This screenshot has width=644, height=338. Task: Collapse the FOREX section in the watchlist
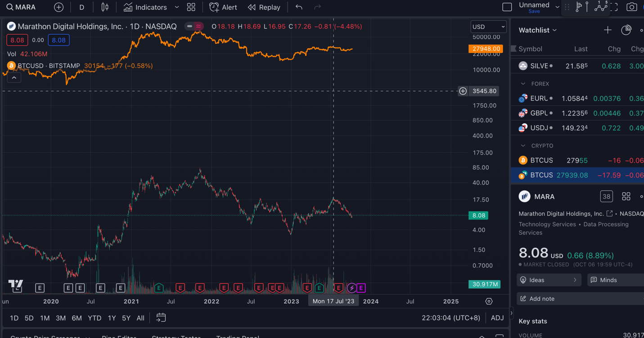[x=523, y=83]
